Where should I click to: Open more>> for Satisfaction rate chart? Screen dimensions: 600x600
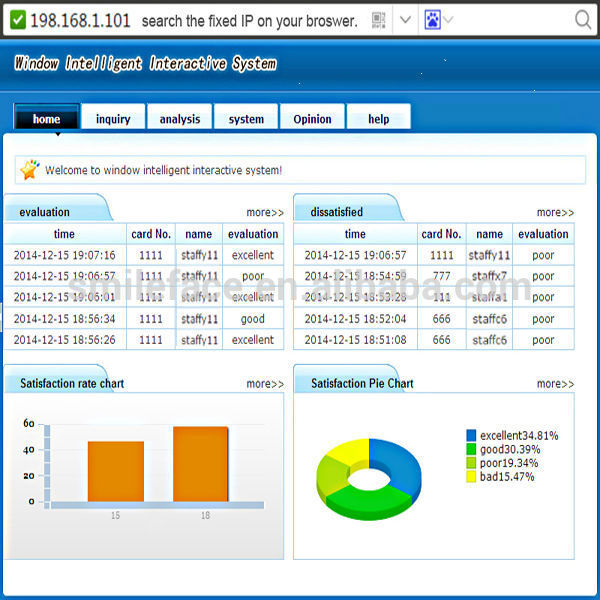(265, 384)
